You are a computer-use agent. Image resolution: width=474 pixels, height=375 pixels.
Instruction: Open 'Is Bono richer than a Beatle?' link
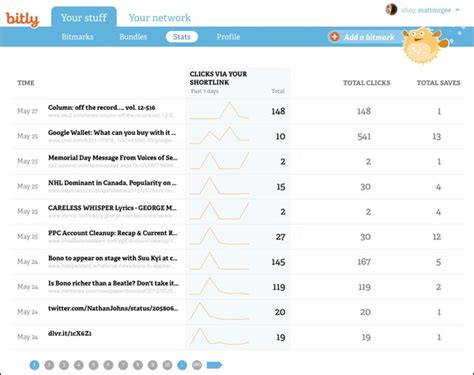[x=113, y=283]
